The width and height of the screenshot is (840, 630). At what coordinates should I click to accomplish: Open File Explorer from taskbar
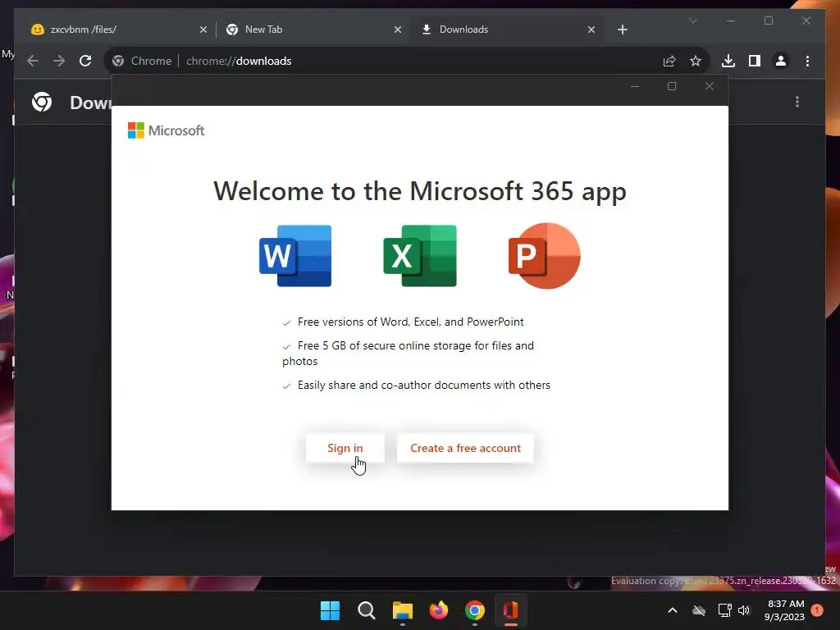[x=402, y=610]
